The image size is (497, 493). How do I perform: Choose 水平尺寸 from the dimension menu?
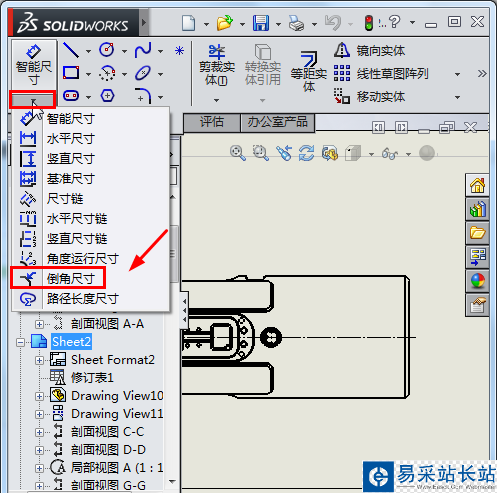[90, 139]
